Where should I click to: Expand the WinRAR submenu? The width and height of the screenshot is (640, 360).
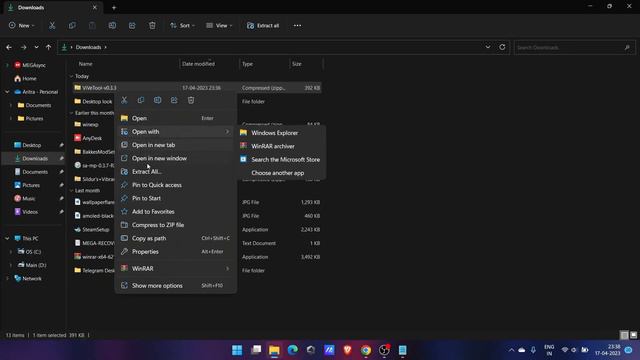click(x=176, y=269)
